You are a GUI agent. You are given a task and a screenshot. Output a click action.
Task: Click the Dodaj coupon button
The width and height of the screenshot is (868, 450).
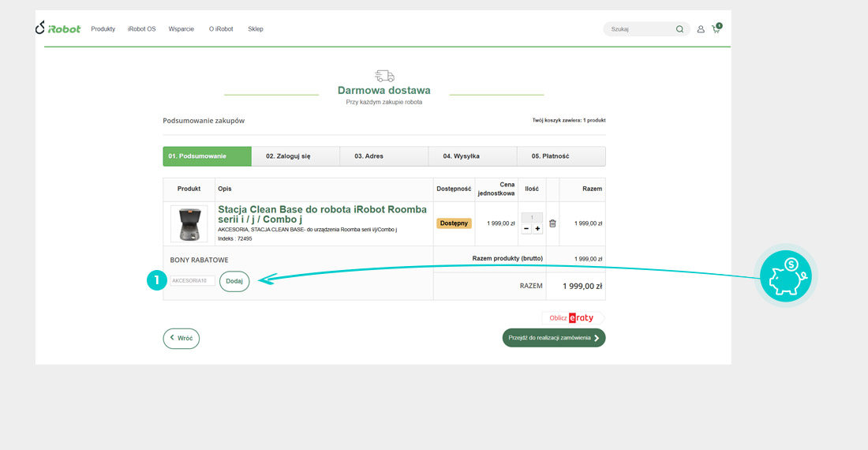pyautogui.click(x=234, y=281)
